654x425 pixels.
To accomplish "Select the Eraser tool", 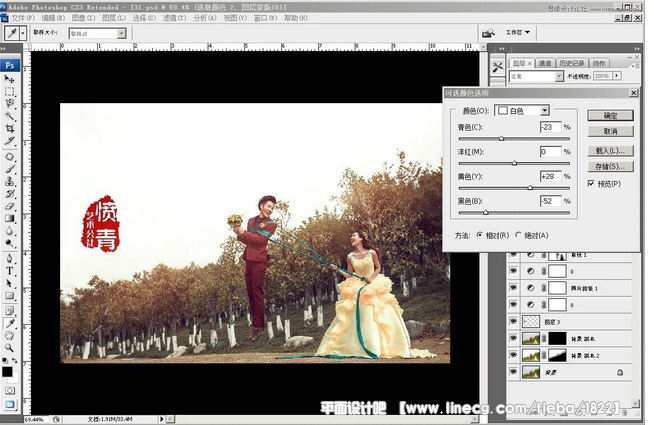I will pyautogui.click(x=9, y=206).
